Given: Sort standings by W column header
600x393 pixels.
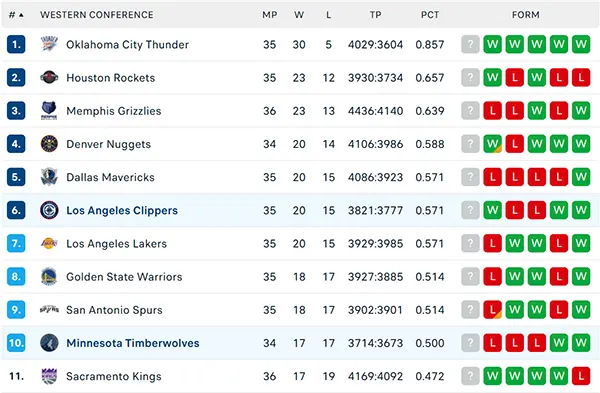Looking at the screenshot, I should [299, 15].
